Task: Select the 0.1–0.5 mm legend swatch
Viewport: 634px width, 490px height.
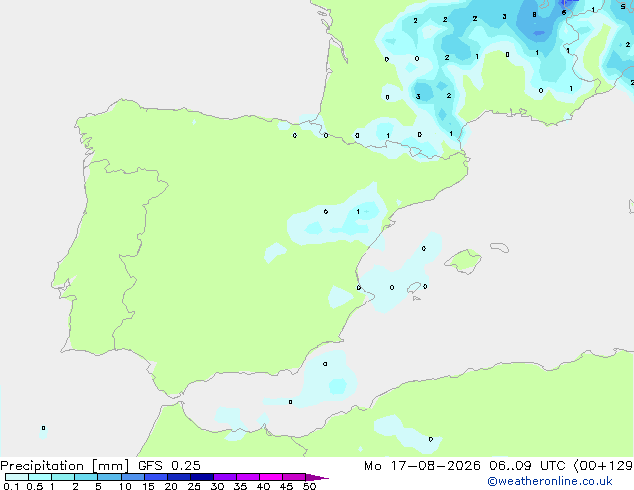Action: [17, 477]
